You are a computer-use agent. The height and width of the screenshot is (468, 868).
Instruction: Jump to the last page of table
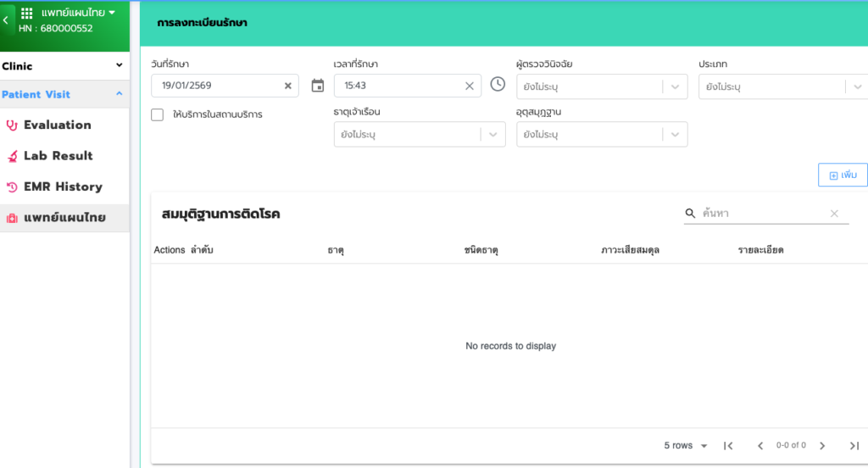(x=854, y=446)
